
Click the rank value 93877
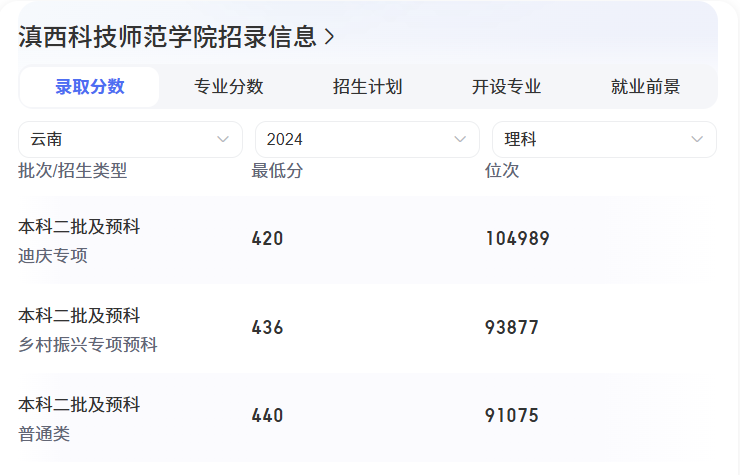pos(512,327)
